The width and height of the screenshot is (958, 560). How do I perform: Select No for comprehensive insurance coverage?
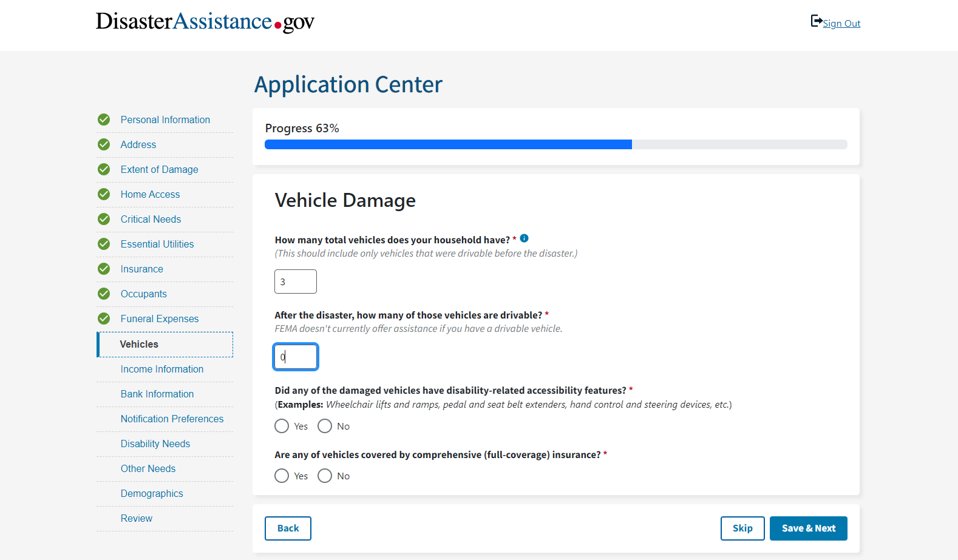coord(325,476)
